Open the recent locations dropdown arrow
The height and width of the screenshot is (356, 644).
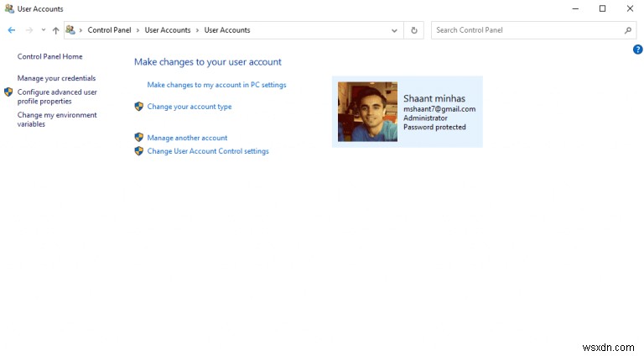43,30
